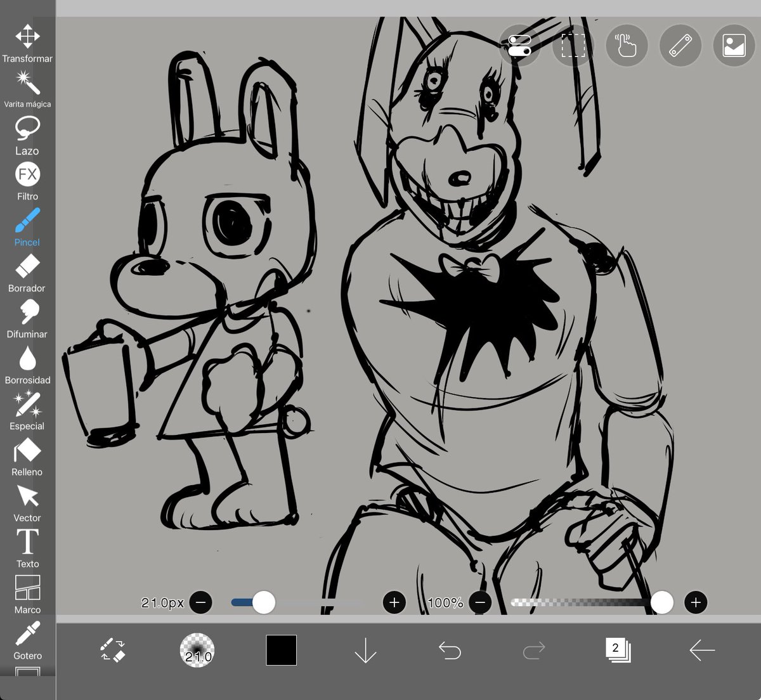This screenshot has width=761, height=700.
Task: Open the layers panel showing 2
Action: [x=618, y=651]
